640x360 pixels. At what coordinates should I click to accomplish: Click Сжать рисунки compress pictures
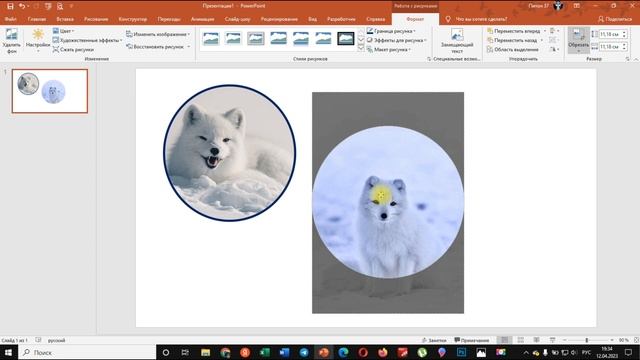tap(73, 49)
